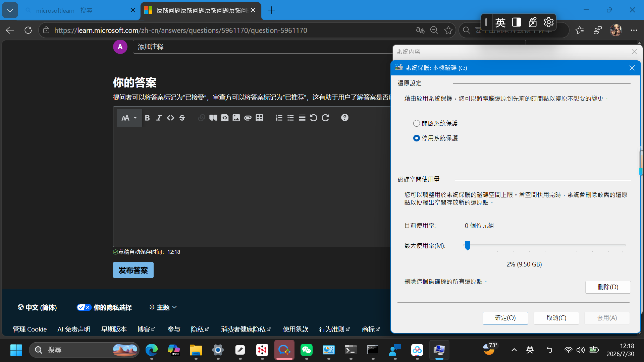Open editor help question-mark icon
This screenshot has width=644, height=362.
344,118
